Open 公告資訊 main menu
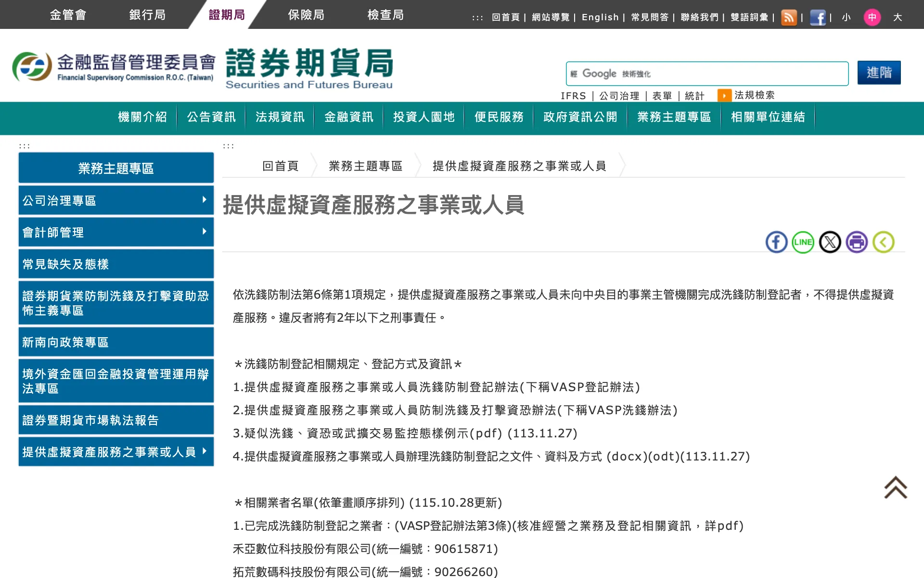Image resolution: width=924 pixels, height=578 pixels. coord(211,117)
